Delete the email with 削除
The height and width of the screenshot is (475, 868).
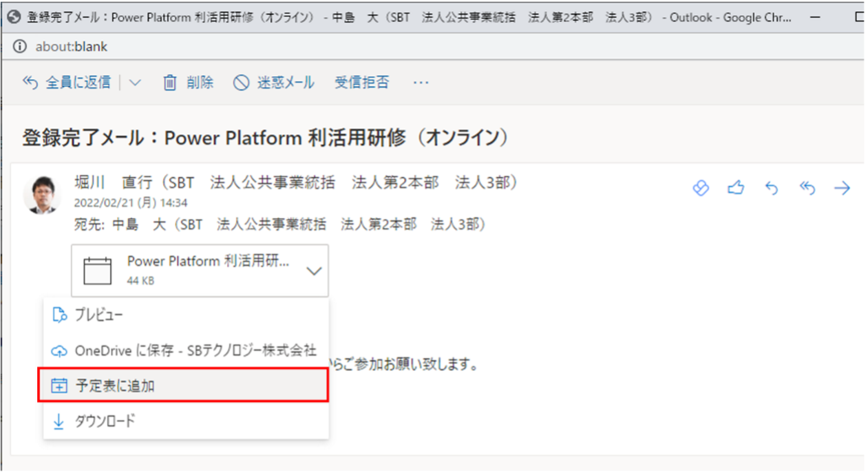tap(188, 83)
